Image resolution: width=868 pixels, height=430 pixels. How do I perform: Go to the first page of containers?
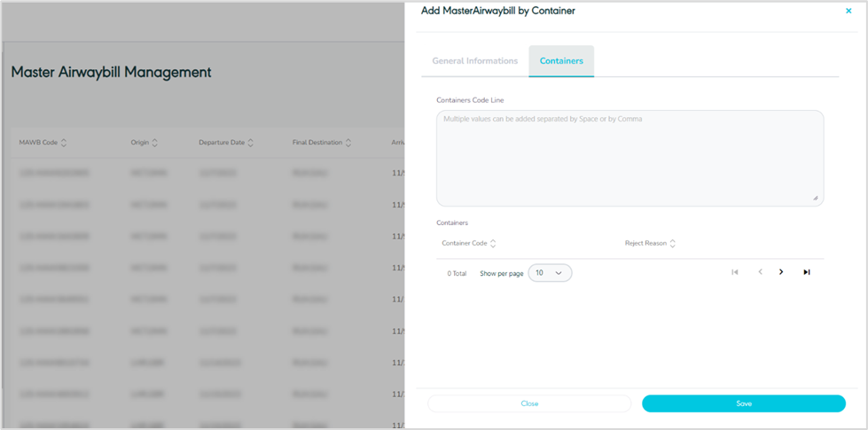(734, 272)
